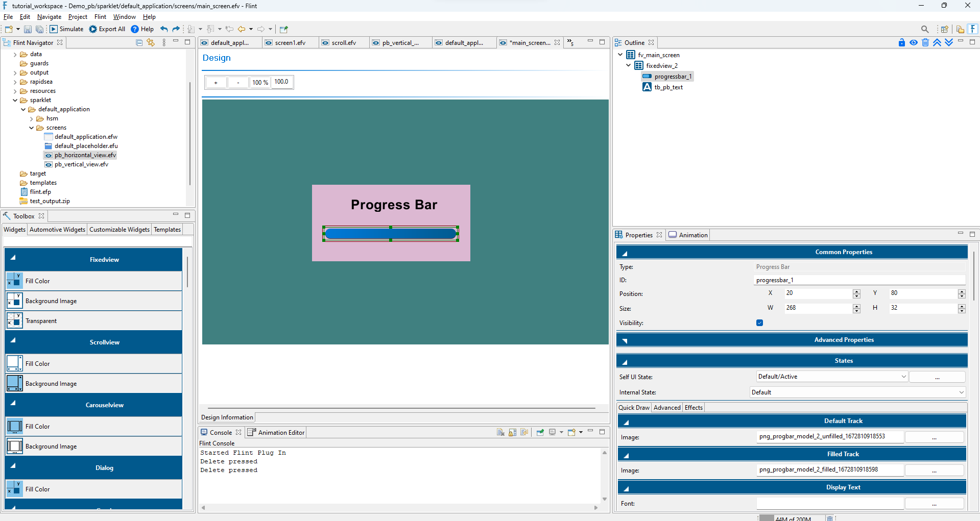Uncheck the Visibility checkbox in Properties
The width and height of the screenshot is (980, 521).
[759, 322]
